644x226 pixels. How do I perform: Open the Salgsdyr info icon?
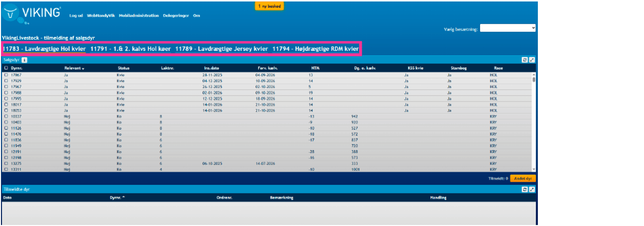click(x=24, y=59)
